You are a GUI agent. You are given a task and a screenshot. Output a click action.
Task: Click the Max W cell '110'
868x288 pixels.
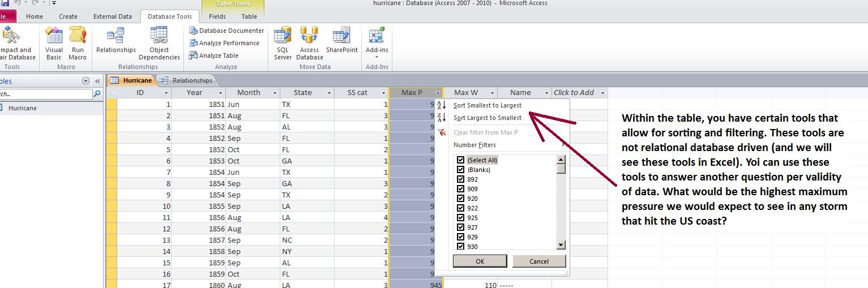pos(470,285)
